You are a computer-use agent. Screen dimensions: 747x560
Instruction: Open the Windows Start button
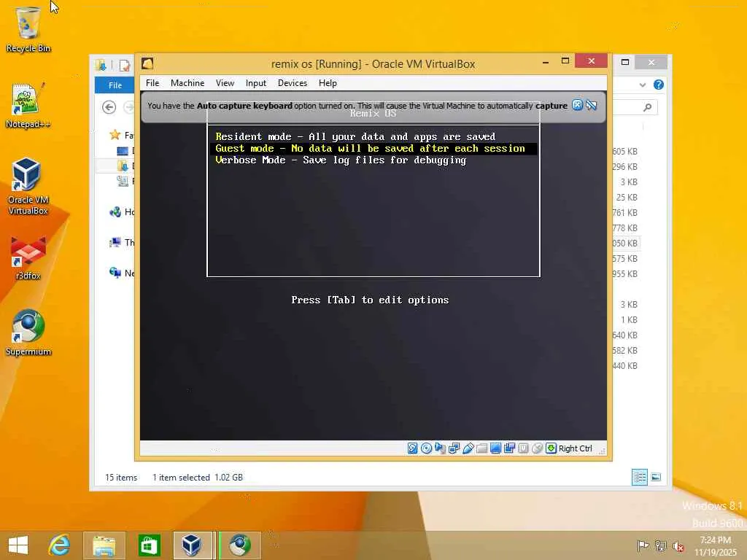click(18, 545)
